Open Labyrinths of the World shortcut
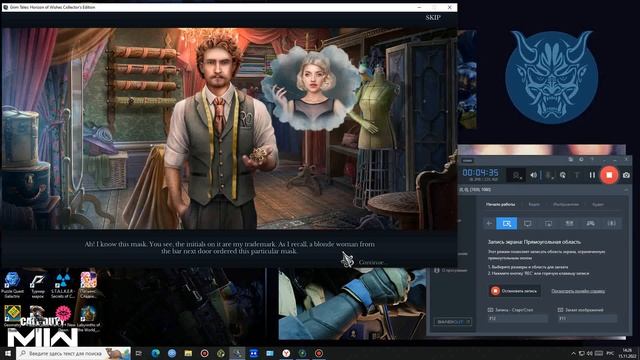Viewport: 640px width, 360px height. pyautogui.click(x=88, y=318)
